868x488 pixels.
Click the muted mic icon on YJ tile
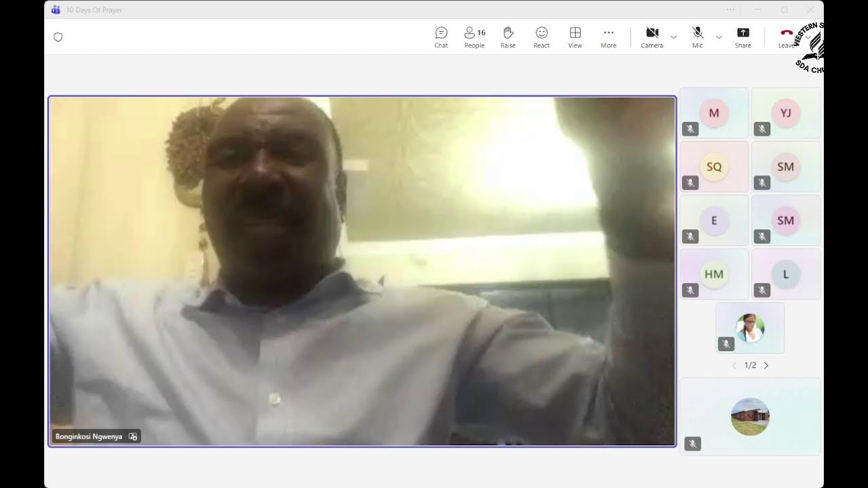pos(762,129)
